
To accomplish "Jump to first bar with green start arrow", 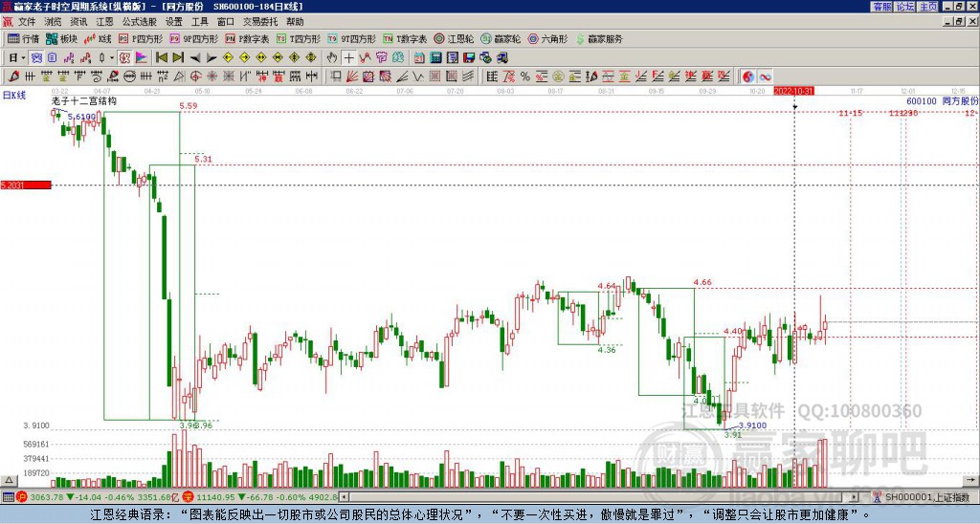I will click(161, 57).
